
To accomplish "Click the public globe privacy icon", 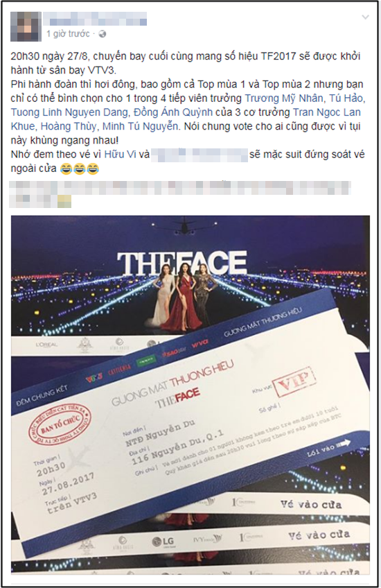I will tap(103, 34).
